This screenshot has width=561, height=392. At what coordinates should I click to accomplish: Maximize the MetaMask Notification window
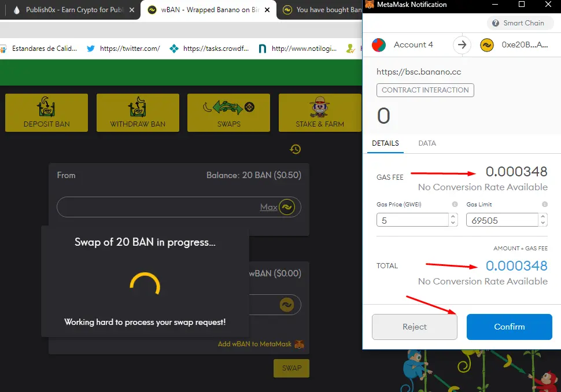point(522,4)
